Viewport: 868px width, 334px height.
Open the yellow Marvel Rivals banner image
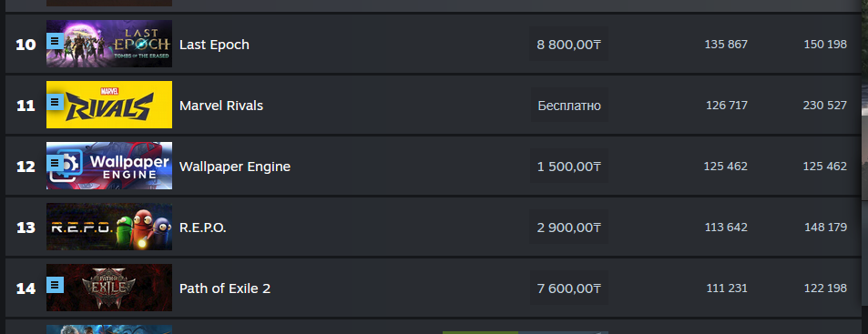pyautogui.click(x=109, y=105)
